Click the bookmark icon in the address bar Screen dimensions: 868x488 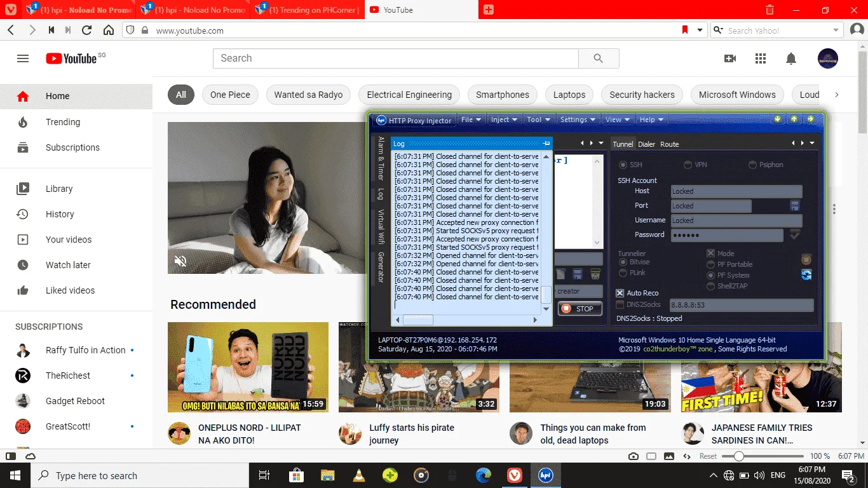coord(685,30)
